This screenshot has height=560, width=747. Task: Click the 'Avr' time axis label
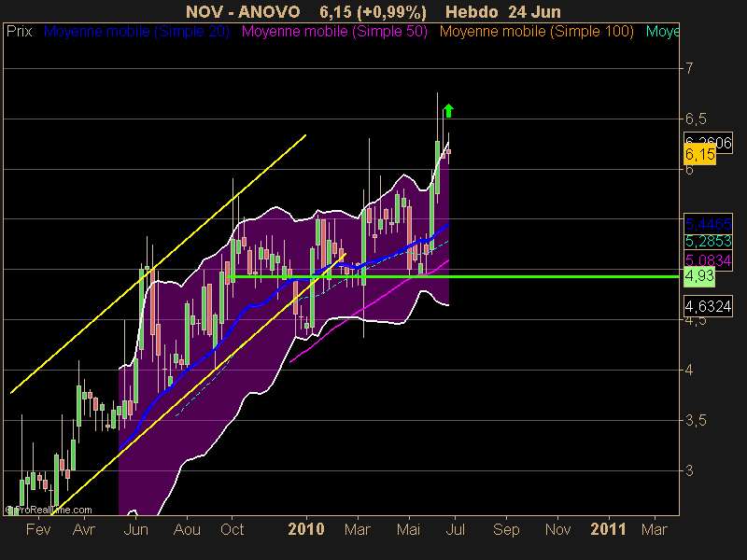[x=84, y=529]
